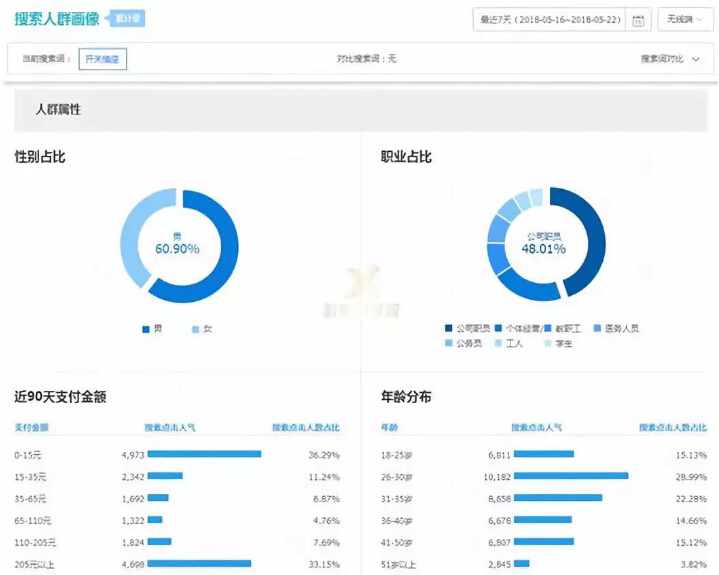Click the 女 legend square in gender chart
The width and height of the screenshot is (719, 575).
pos(195,329)
